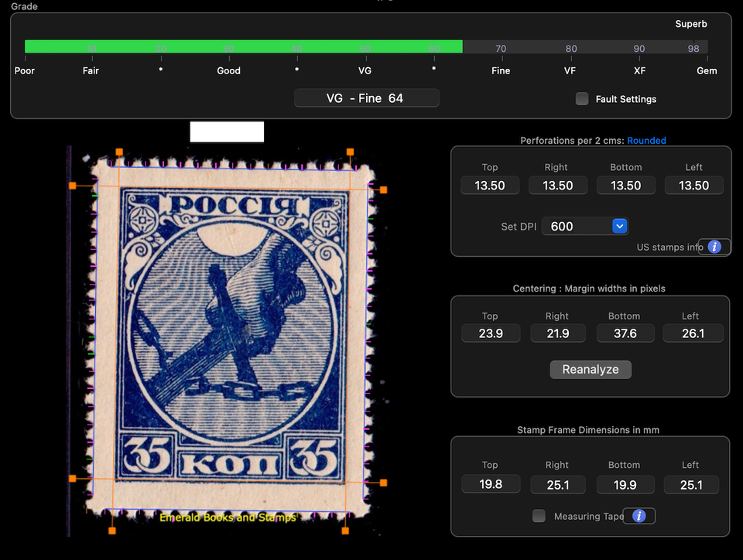Select the Top margin width 23.9

pyautogui.click(x=490, y=333)
